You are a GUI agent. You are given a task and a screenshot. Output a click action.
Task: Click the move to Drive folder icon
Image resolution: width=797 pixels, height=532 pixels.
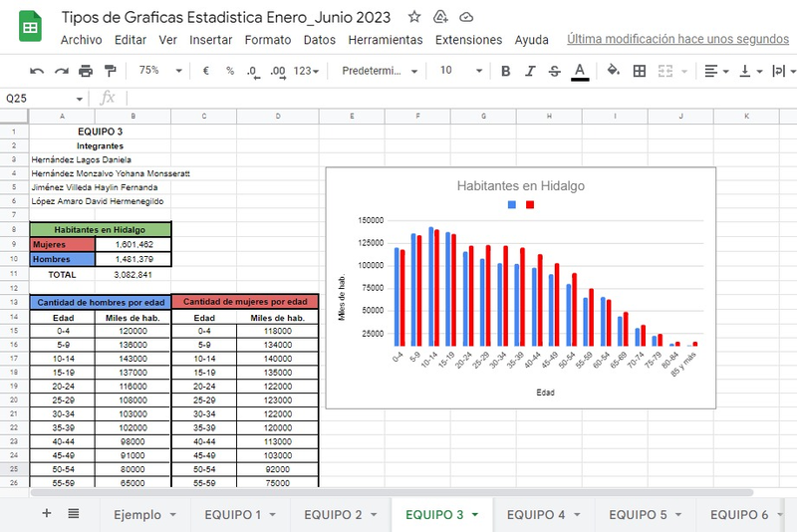(440, 17)
